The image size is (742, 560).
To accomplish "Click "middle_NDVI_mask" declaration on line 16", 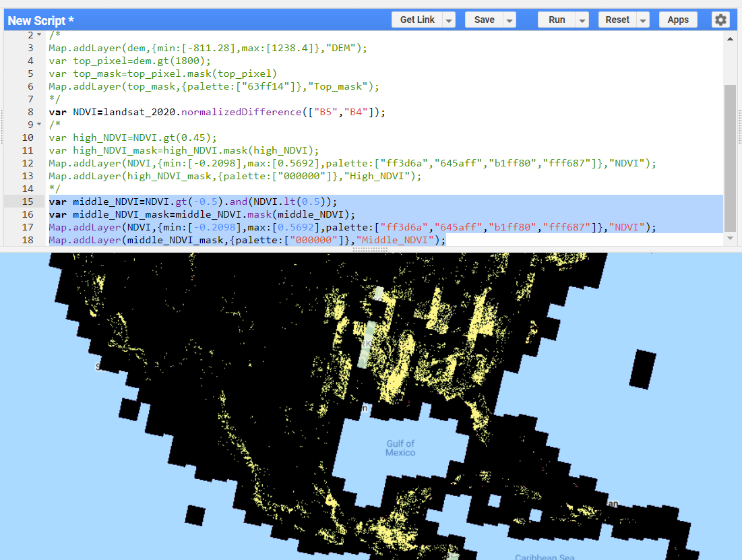I will pos(121,214).
